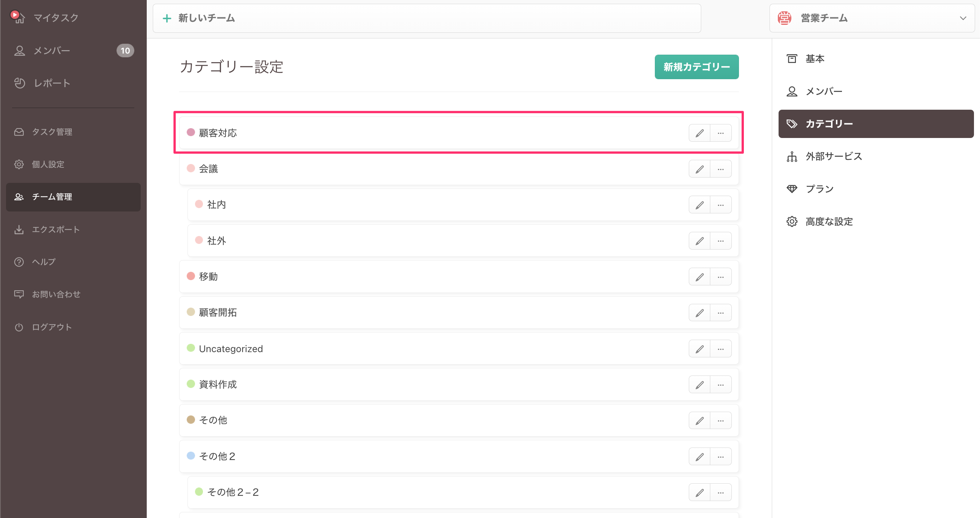Image resolution: width=980 pixels, height=518 pixels.
Task: Open the 顧客開拓 more options menu
Action: point(720,313)
